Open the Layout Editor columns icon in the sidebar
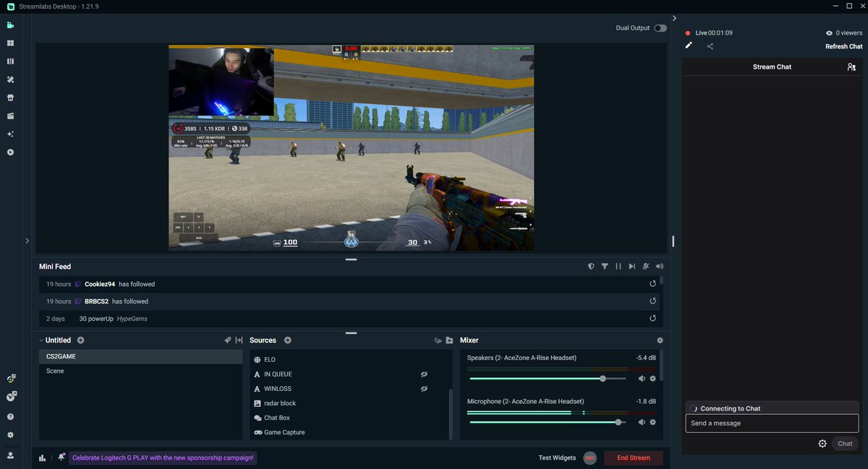Viewport: 868px width, 469px height. point(10,61)
